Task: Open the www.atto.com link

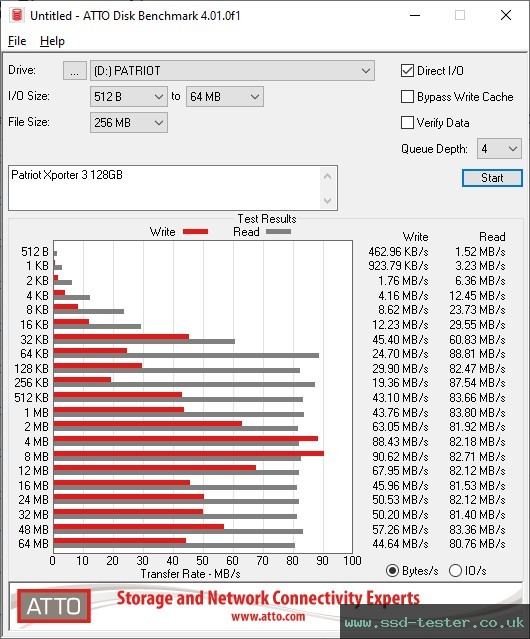Action: (268, 617)
